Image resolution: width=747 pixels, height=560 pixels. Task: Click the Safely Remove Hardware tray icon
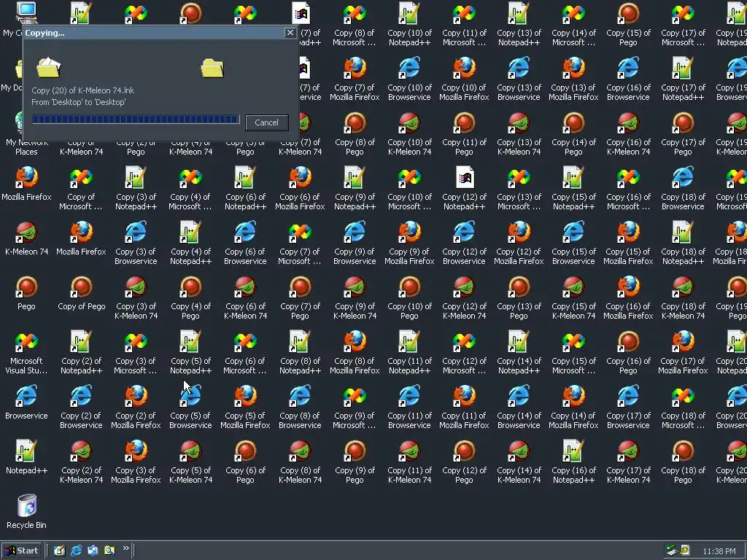pyautogui.click(x=672, y=551)
